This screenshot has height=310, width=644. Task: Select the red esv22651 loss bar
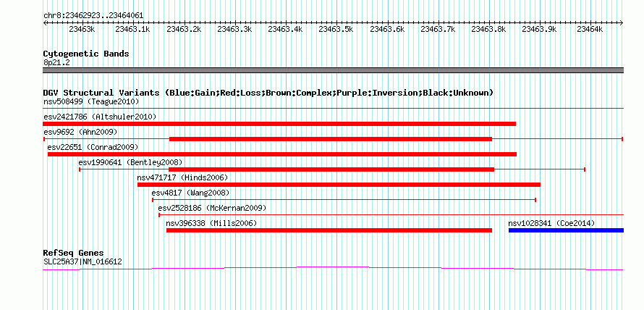tap(282, 154)
